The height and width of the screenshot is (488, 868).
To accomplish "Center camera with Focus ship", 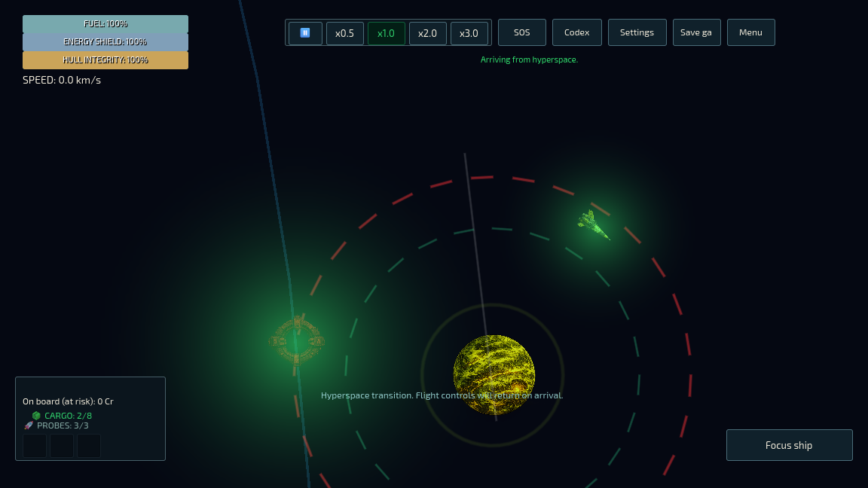I will click(790, 445).
